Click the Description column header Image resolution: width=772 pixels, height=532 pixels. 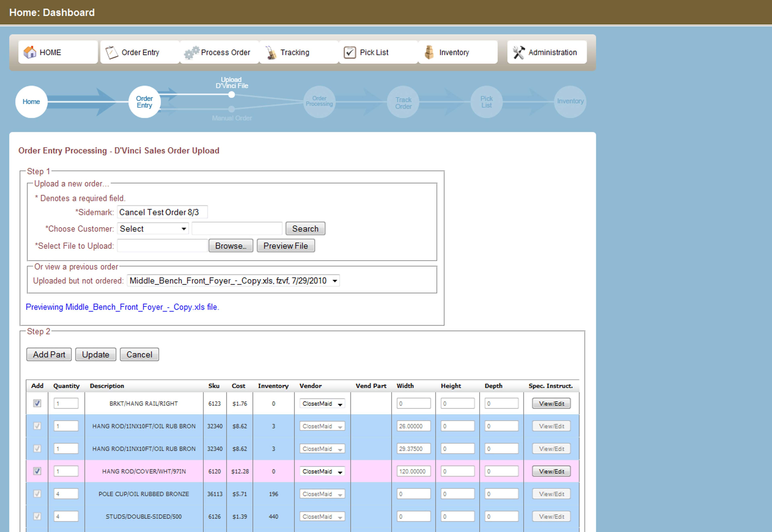click(x=107, y=386)
